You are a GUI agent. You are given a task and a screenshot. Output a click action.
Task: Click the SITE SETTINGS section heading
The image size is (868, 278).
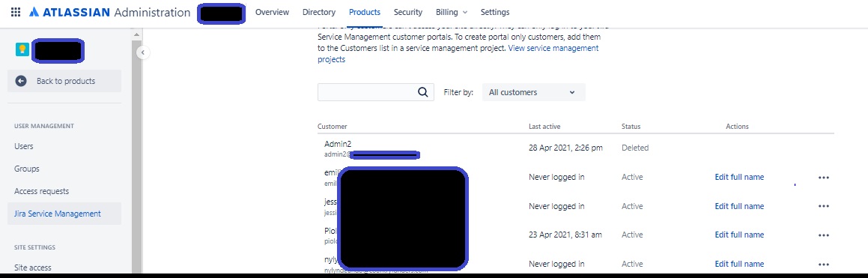(35, 247)
